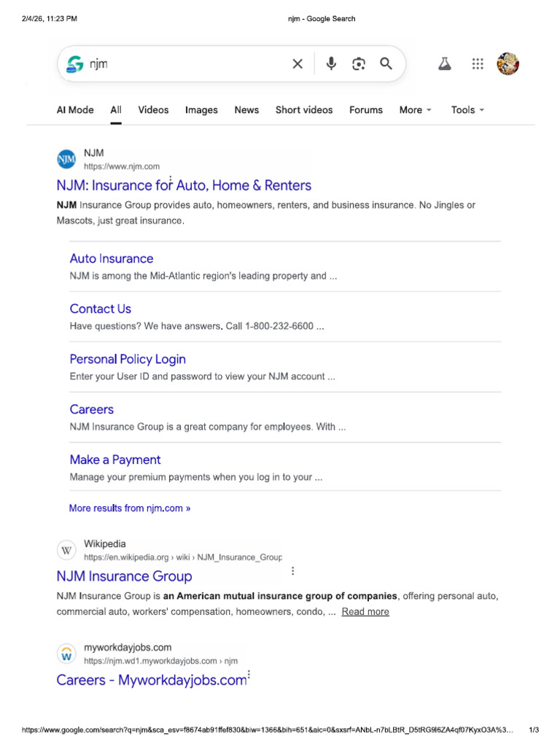Open NJM Insurance Group Wikipedia result

tap(124, 576)
